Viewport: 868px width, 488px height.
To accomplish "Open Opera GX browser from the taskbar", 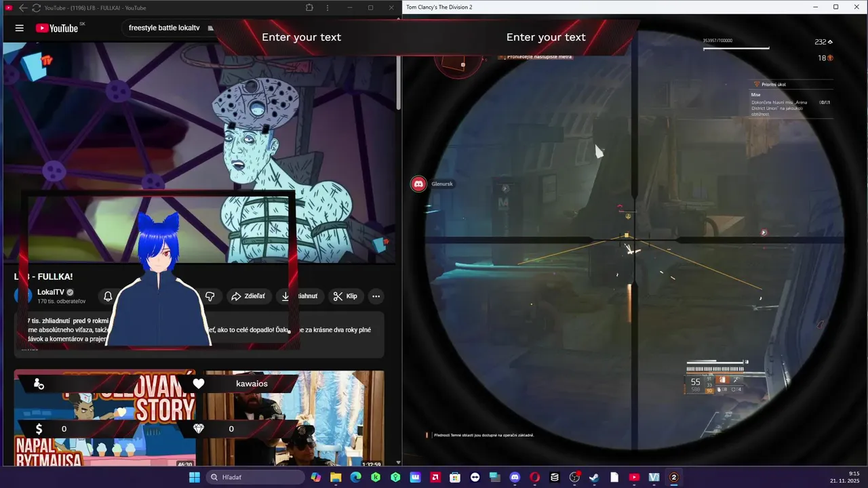I will [534, 477].
